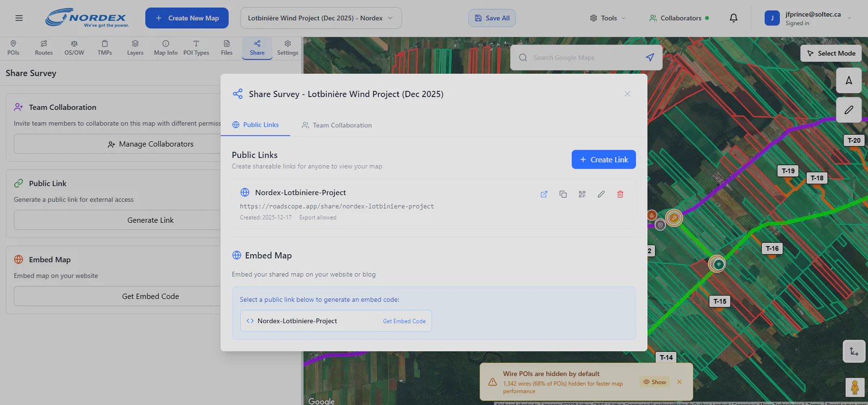
Task: Click the Nordex logo
Action: (x=87, y=18)
